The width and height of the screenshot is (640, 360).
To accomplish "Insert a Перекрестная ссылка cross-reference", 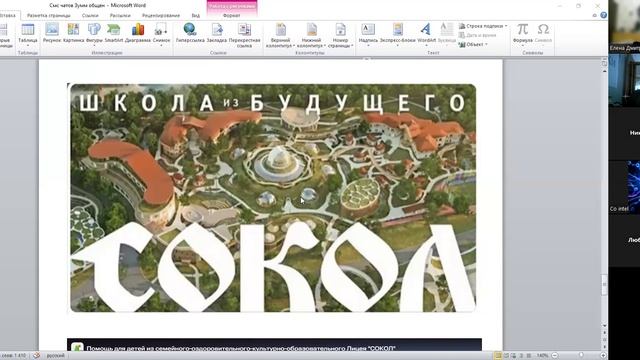I will [244, 35].
